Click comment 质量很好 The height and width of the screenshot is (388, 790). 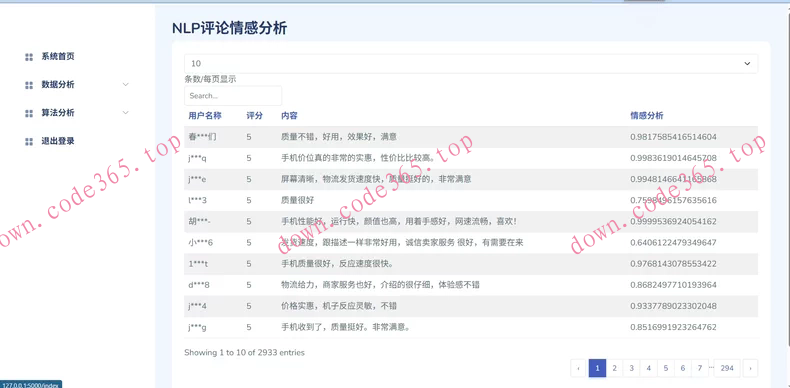[x=297, y=200]
